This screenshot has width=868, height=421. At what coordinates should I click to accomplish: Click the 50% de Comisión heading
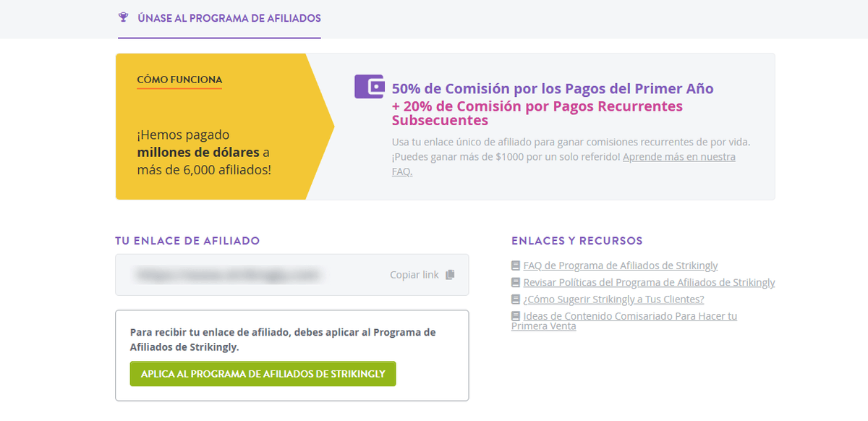(553, 89)
